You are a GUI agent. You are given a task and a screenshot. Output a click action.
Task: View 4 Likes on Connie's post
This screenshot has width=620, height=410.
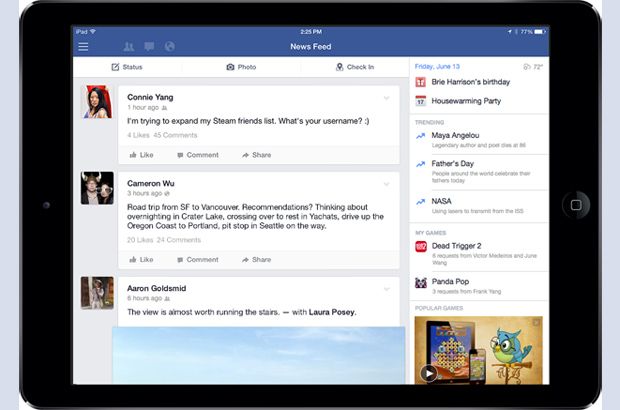138,135
